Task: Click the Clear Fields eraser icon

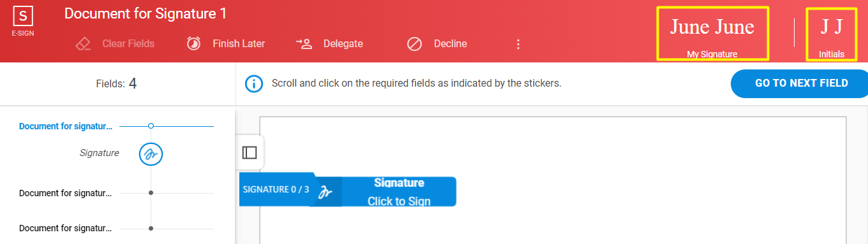Action: (x=83, y=44)
